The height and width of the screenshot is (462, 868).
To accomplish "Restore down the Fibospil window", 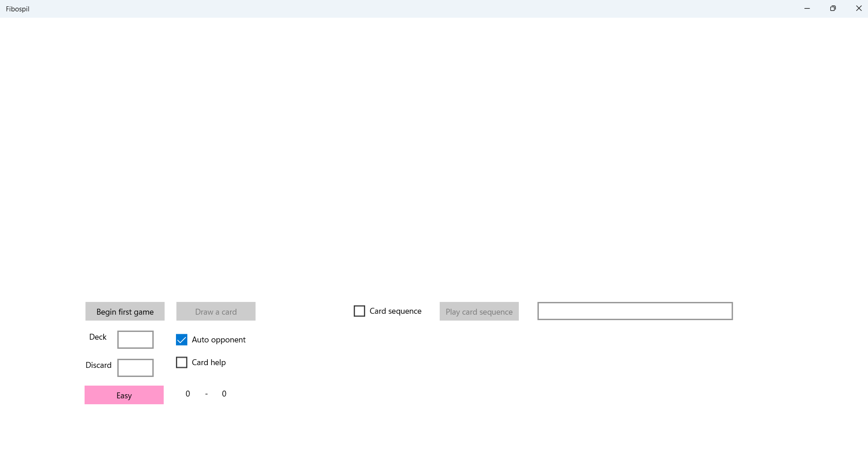I will (x=833, y=9).
